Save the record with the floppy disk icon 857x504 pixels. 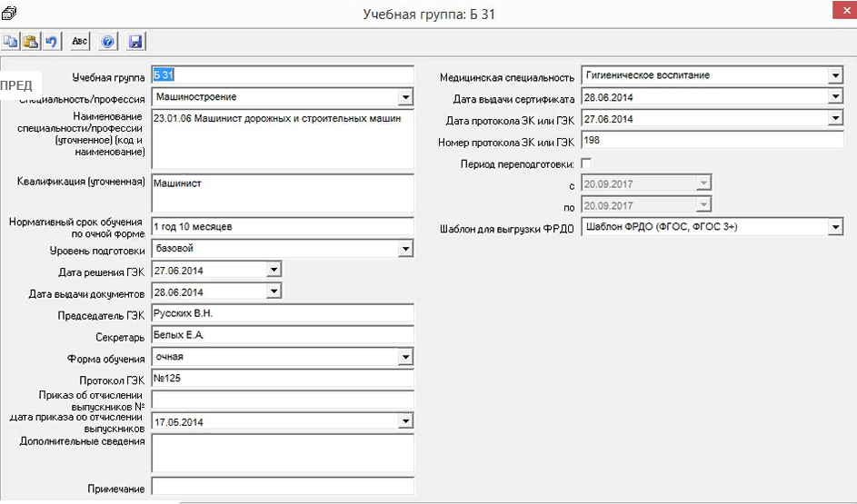click(135, 42)
